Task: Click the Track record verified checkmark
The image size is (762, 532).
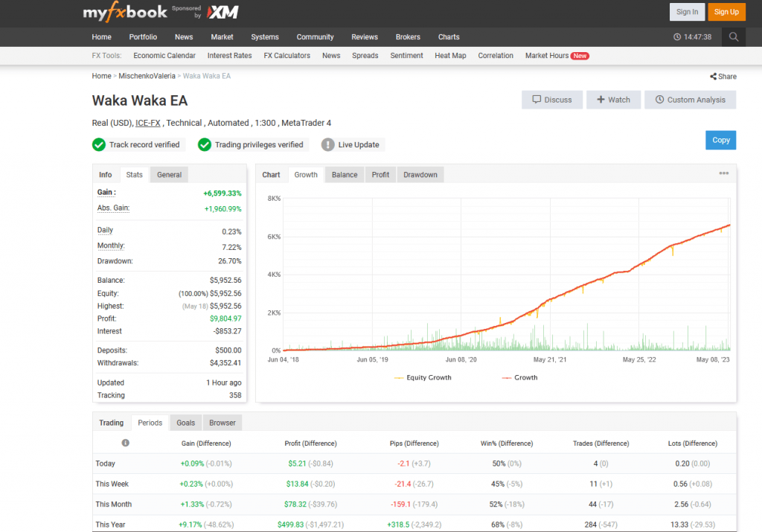Action: (99, 144)
